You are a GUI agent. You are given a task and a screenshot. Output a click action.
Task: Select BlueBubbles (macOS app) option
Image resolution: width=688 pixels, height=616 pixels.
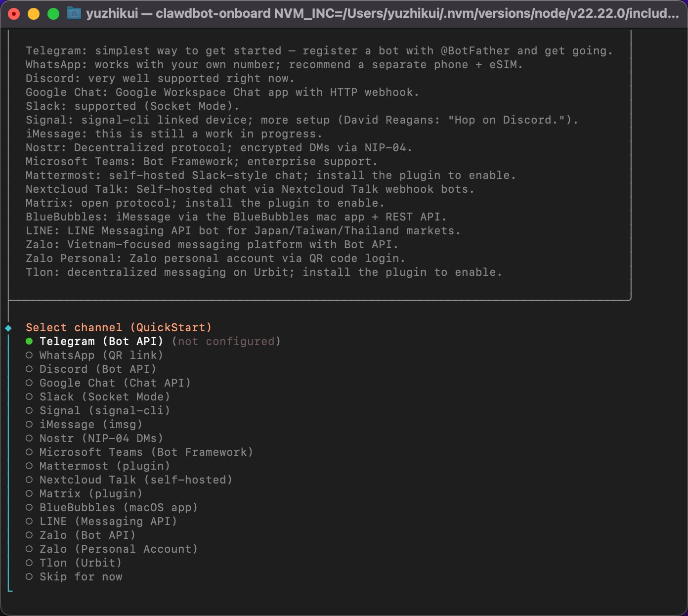click(112, 508)
